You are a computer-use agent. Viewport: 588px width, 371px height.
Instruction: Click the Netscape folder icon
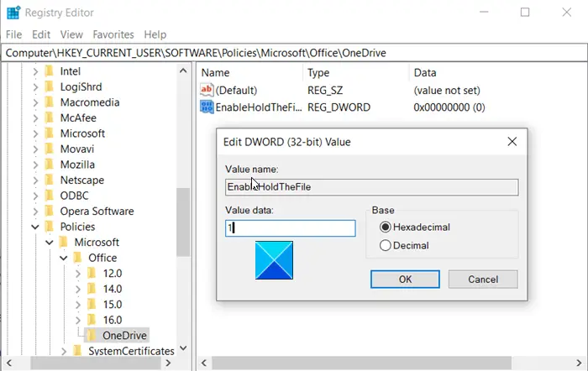[x=49, y=180]
